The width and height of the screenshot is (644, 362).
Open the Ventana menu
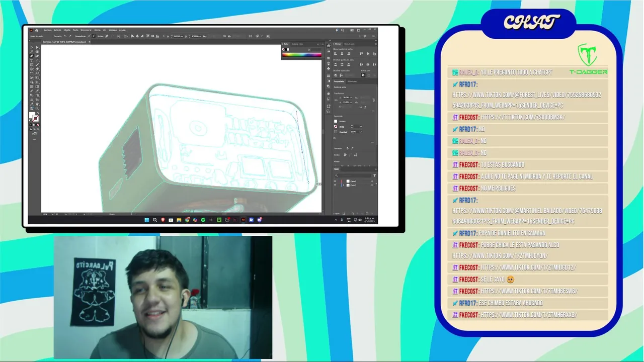113,30
